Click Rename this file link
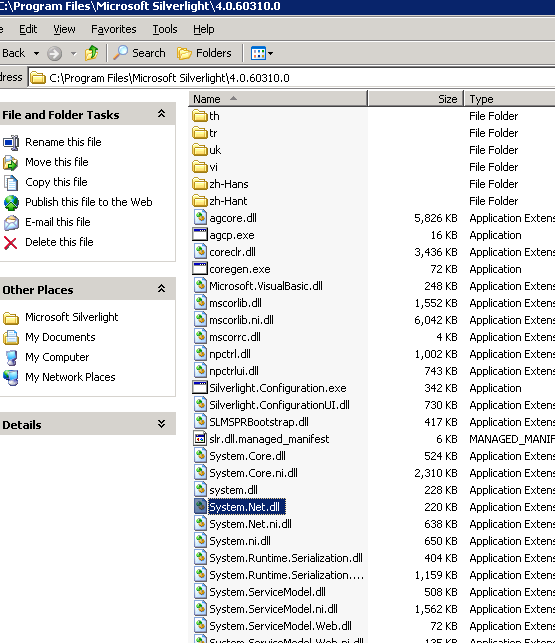Image resolution: width=560 pixels, height=643 pixels. 63,142
